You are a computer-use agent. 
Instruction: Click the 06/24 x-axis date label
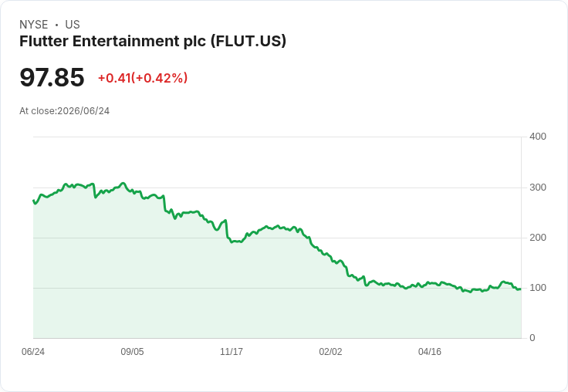point(33,352)
